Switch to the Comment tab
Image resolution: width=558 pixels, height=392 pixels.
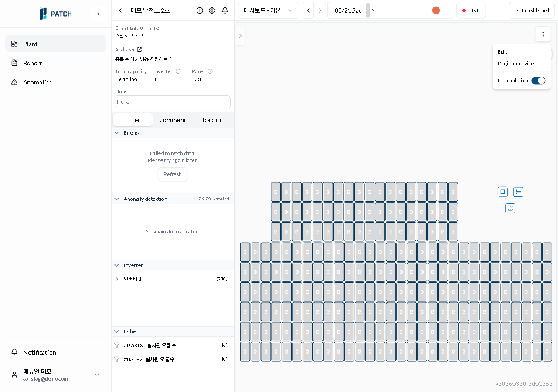click(173, 120)
